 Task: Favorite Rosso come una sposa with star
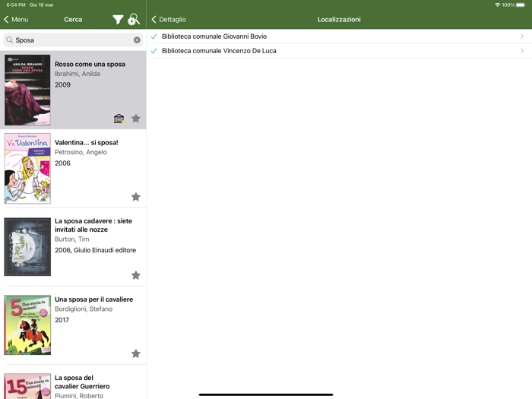[136, 118]
